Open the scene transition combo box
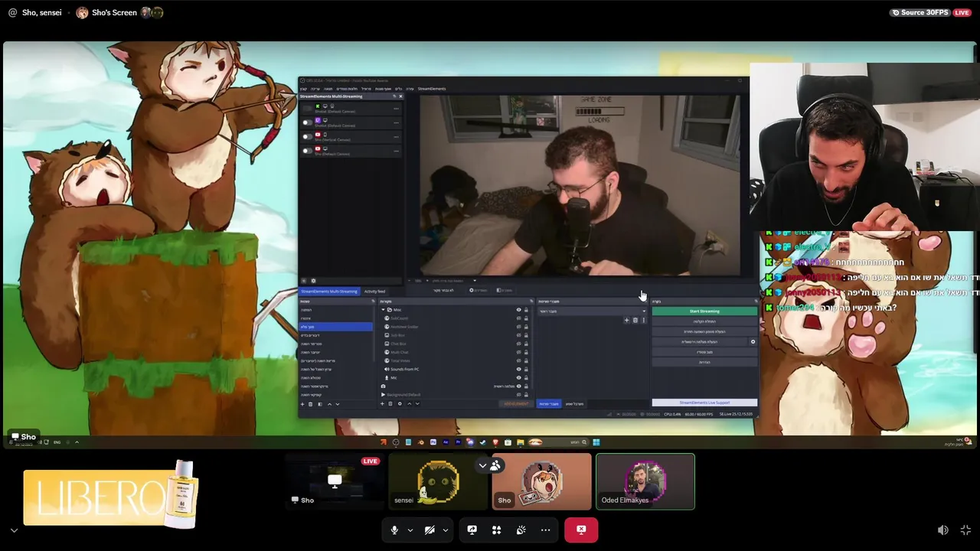 (x=593, y=311)
